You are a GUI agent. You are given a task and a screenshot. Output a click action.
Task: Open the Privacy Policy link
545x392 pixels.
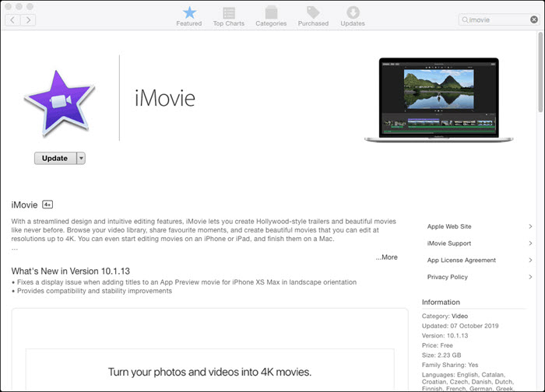448,277
